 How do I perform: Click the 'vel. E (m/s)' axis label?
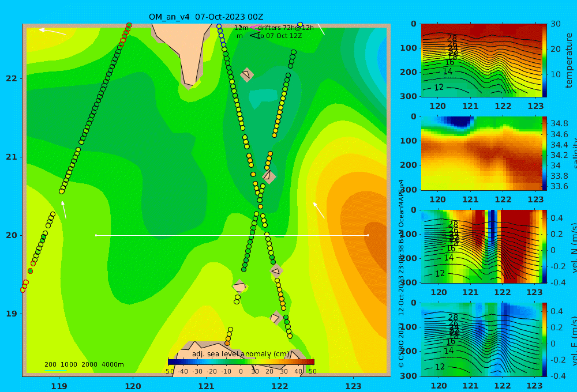click(574, 340)
